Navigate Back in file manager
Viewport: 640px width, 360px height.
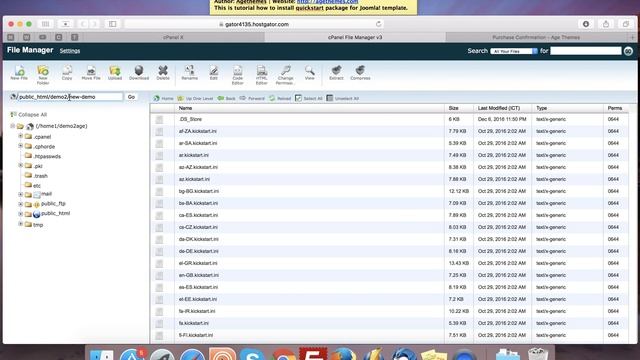(x=227, y=98)
